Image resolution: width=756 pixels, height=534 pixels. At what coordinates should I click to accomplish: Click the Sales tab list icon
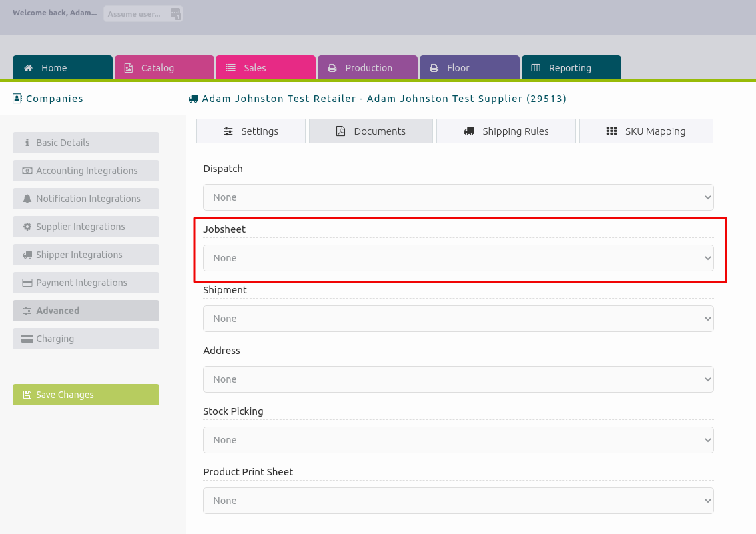pos(231,68)
